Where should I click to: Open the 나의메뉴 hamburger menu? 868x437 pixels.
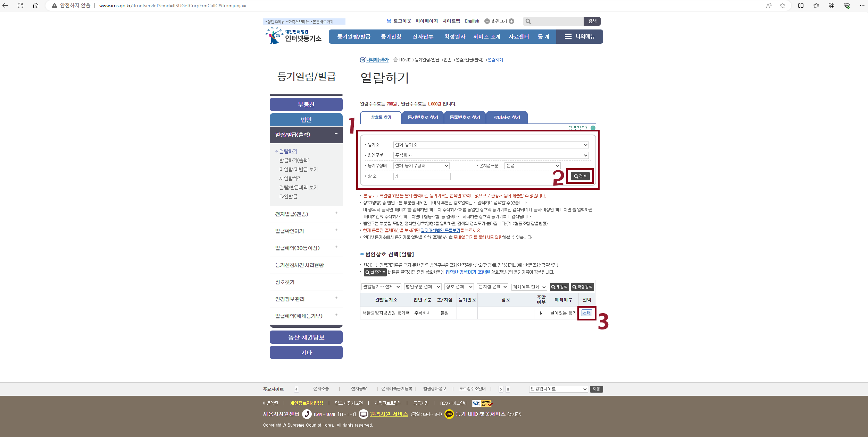[x=579, y=36]
